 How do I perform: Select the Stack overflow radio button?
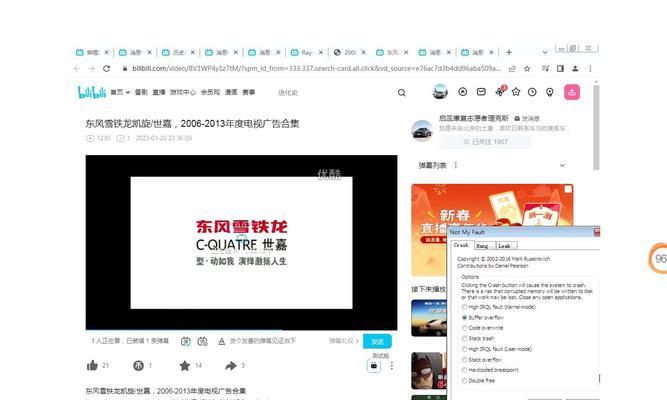tap(464, 360)
